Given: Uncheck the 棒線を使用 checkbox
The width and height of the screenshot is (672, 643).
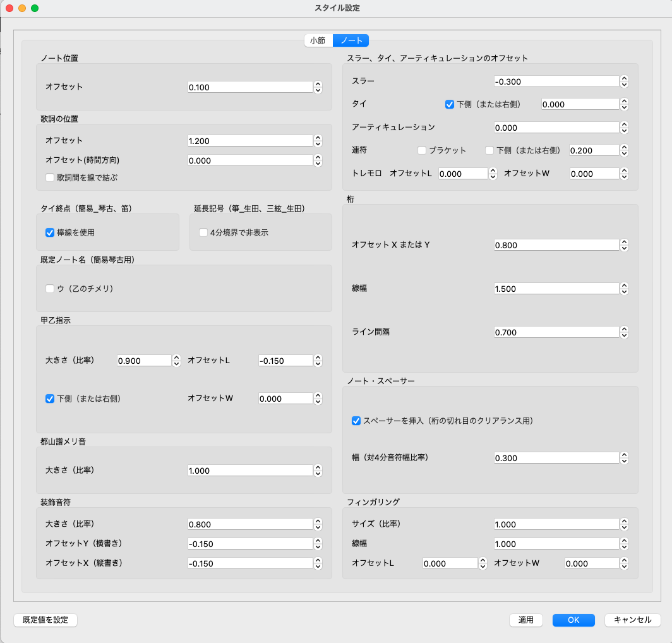Looking at the screenshot, I should pos(50,232).
